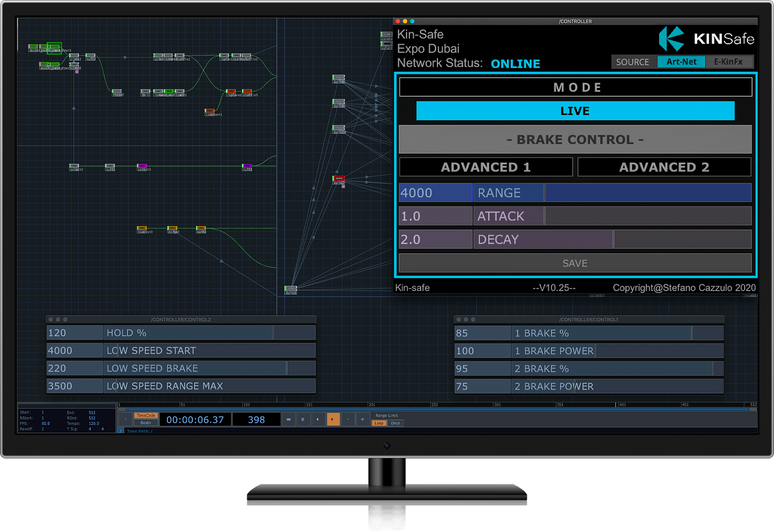The width and height of the screenshot is (774, 532).
Task: Switch range limit to Once
Action: pos(395,423)
